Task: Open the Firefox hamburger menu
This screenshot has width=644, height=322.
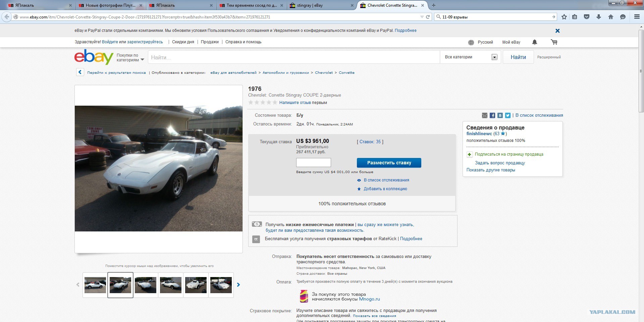Action: [x=637, y=17]
